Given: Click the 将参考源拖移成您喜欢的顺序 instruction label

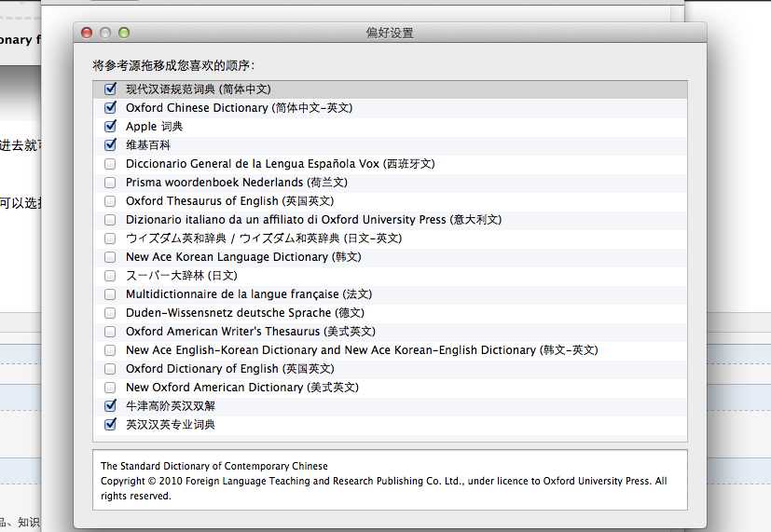Looking at the screenshot, I should [173, 65].
